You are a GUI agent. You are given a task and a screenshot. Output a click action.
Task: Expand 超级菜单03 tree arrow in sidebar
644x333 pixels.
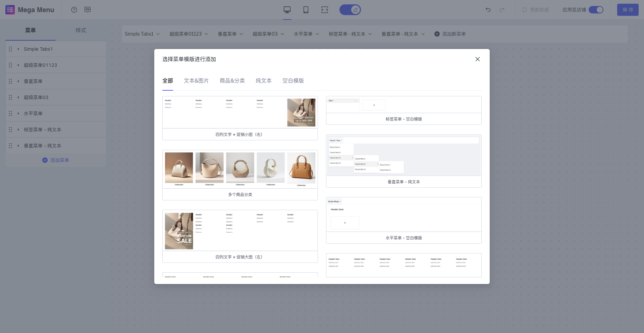[18, 97]
